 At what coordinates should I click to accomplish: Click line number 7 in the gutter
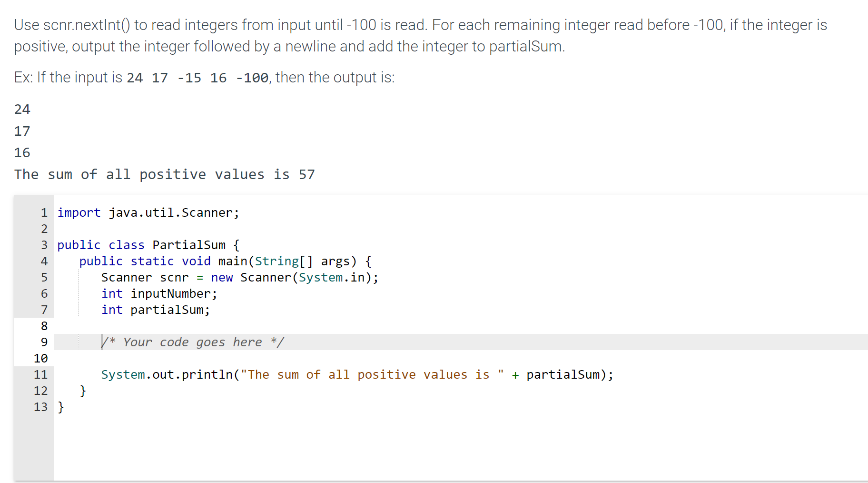pos(44,310)
